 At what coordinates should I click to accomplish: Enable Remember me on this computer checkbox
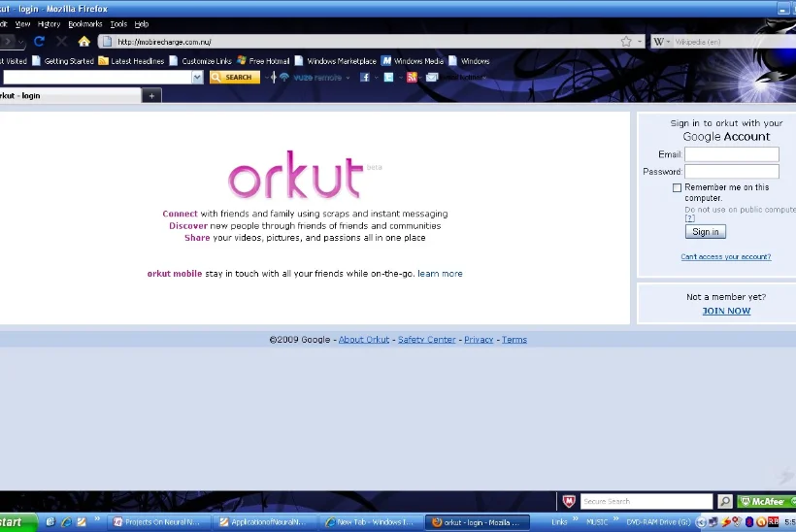click(x=678, y=188)
